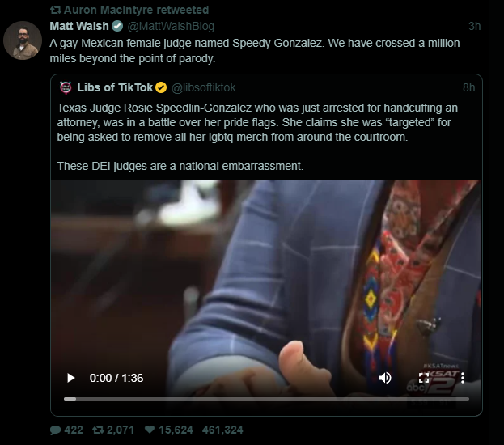The width and height of the screenshot is (504, 445).
Task: Enter fullscreen video mode
Action: (424, 378)
